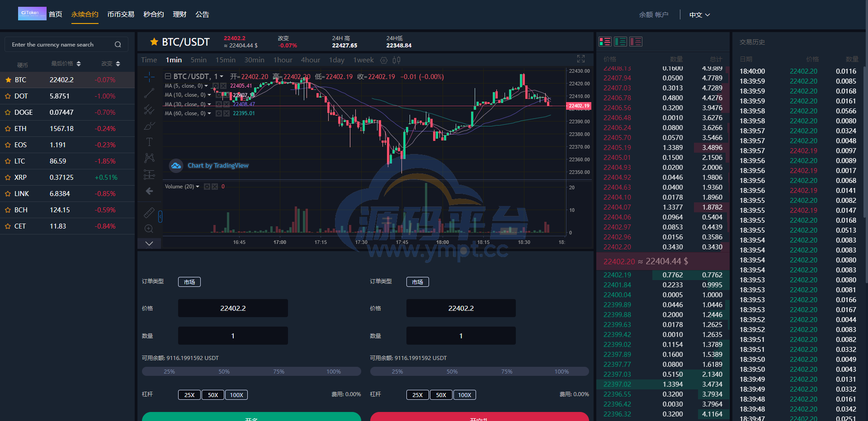868x421 pixels.
Task: Toggle favorite star for LINK row
Action: 8,194
